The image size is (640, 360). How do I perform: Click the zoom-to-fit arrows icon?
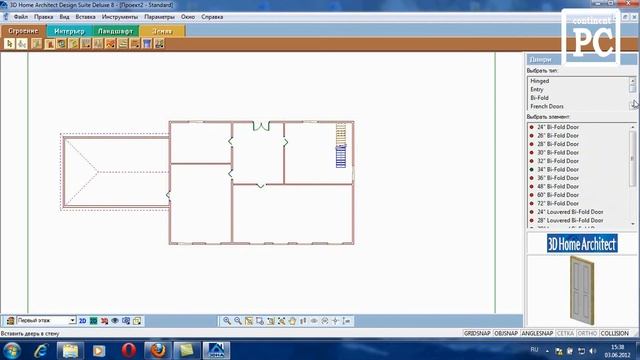point(281,321)
